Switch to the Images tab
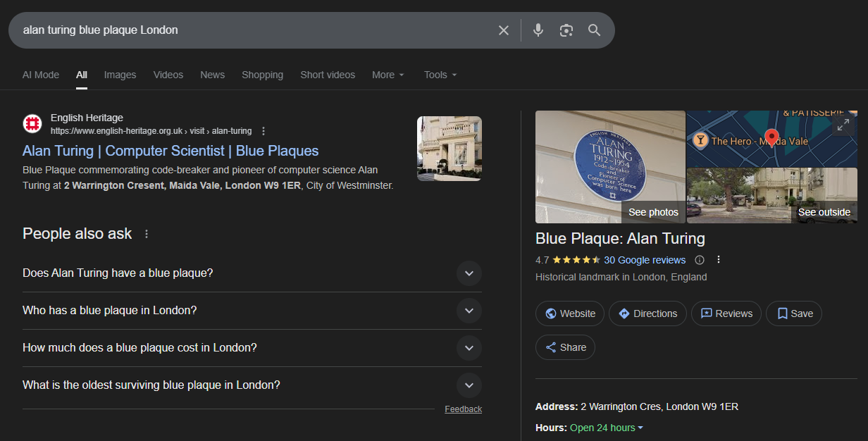 pos(120,74)
